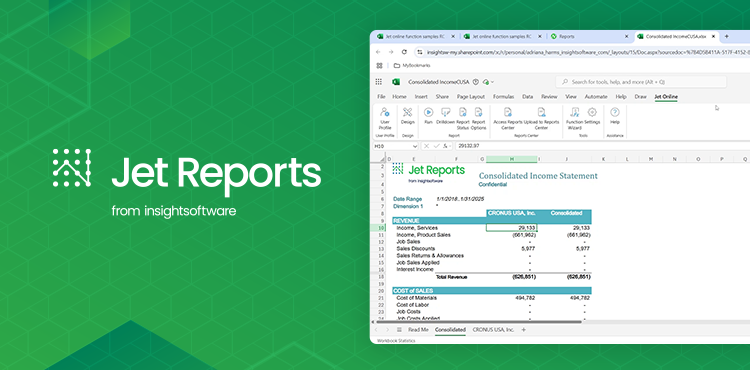The height and width of the screenshot is (370, 750).
Task: Click the sensitivity icon beside file name
Action: coord(475,82)
